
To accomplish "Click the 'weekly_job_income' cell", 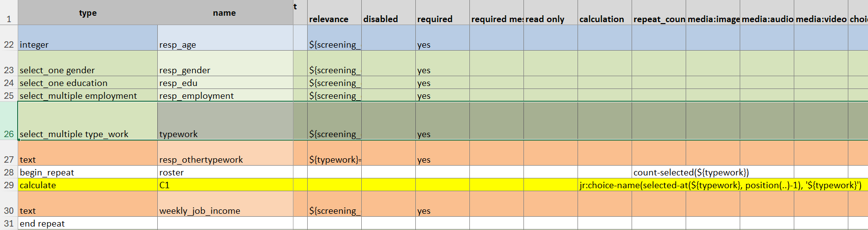I will coord(225,204).
